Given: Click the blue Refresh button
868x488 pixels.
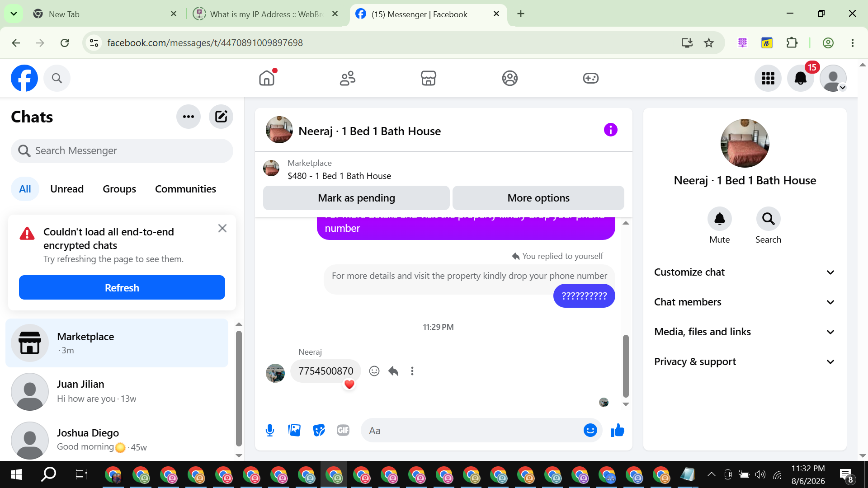Looking at the screenshot, I should click(x=122, y=287).
